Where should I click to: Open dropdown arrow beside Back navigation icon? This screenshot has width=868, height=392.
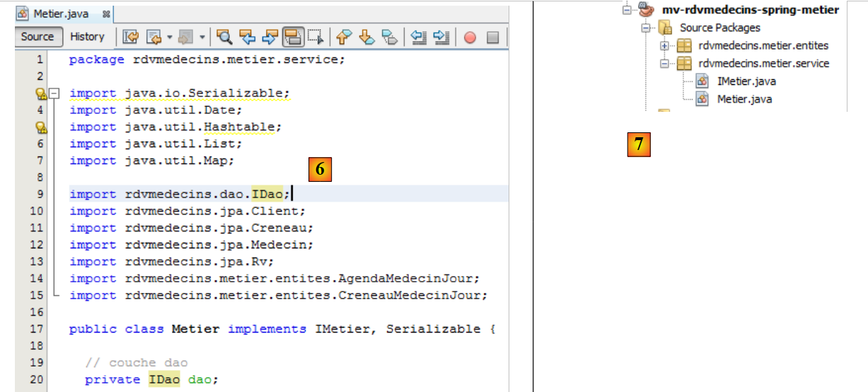pos(170,37)
